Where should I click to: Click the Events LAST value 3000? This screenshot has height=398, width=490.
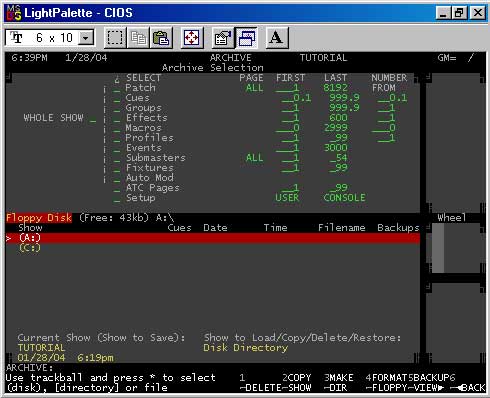336,148
